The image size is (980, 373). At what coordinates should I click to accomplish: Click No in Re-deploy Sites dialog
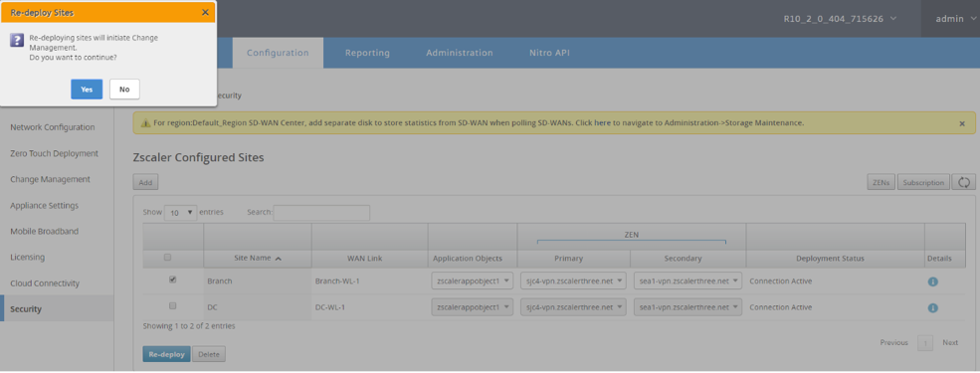point(124,90)
